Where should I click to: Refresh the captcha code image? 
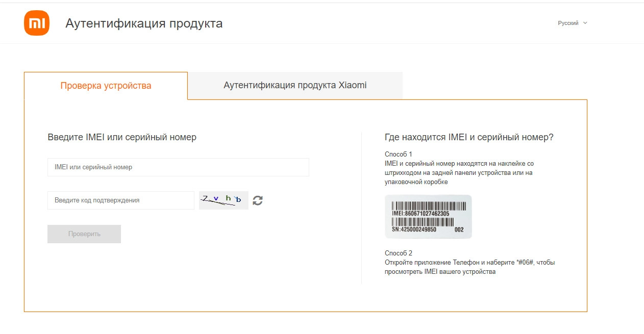point(258,200)
